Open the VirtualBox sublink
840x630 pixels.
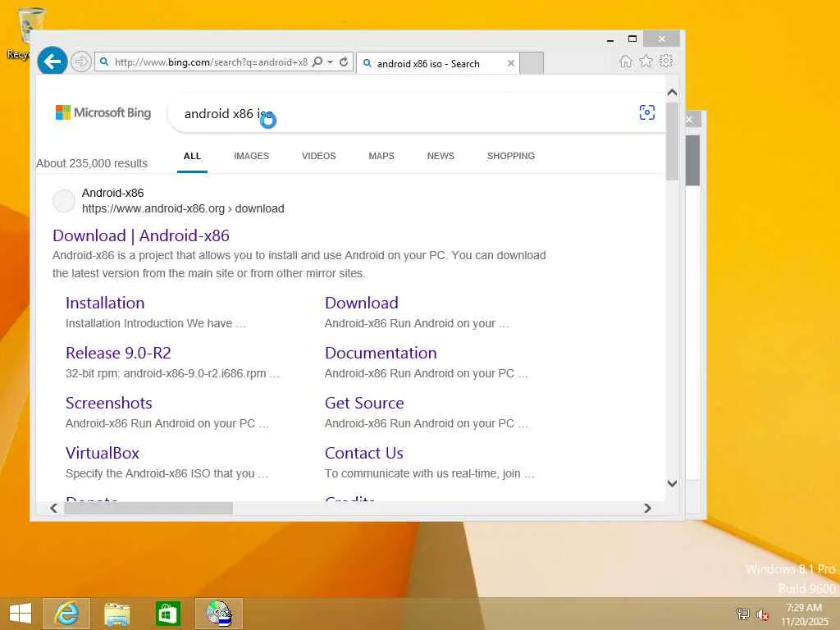103,453
